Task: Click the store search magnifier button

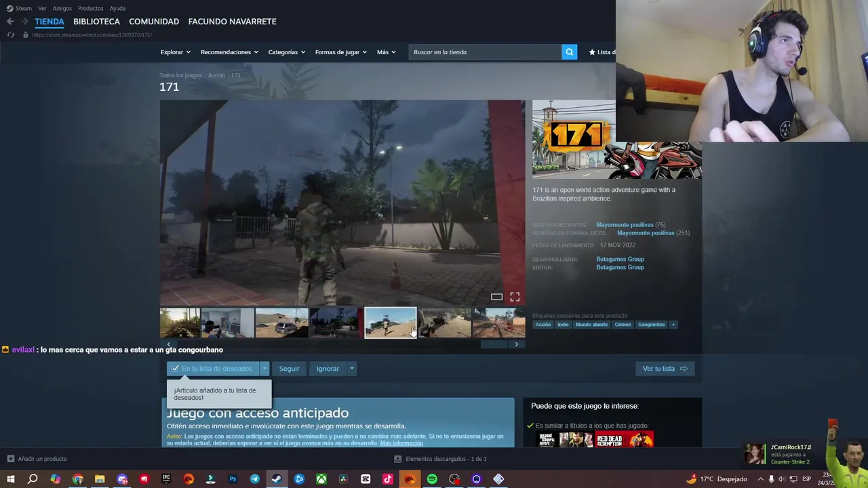Action: coord(570,52)
